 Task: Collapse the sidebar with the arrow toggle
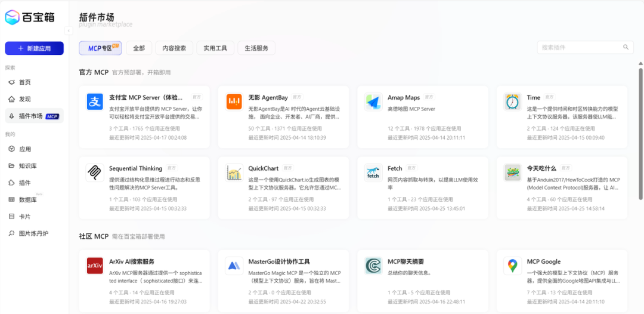[69, 30]
